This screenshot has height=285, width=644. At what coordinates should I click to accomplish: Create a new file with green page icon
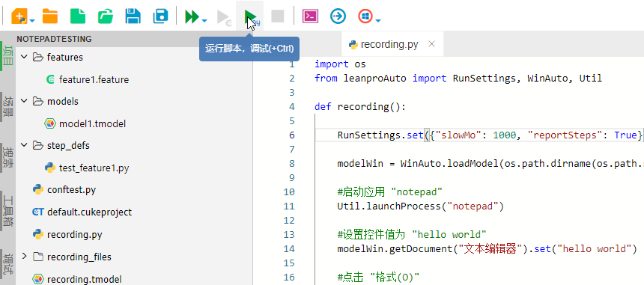tap(78, 16)
